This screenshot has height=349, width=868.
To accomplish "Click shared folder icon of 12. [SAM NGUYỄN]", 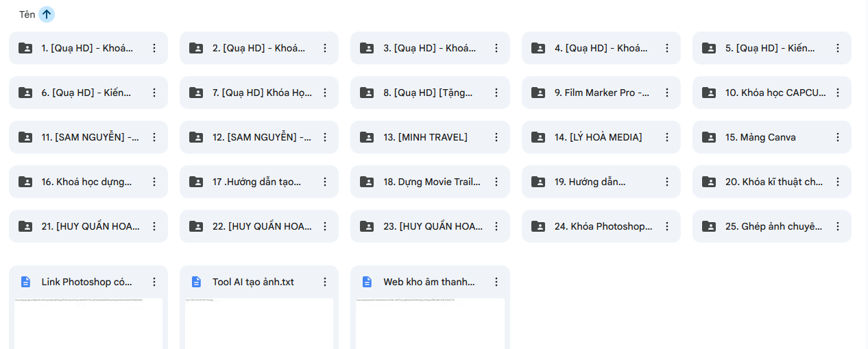I will click(196, 137).
